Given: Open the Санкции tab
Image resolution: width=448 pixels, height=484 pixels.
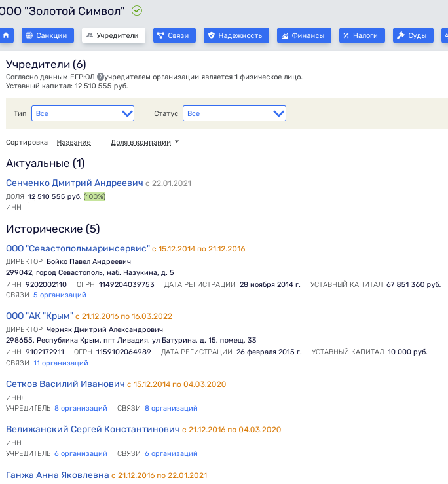Looking at the screenshot, I should coord(48,35).
